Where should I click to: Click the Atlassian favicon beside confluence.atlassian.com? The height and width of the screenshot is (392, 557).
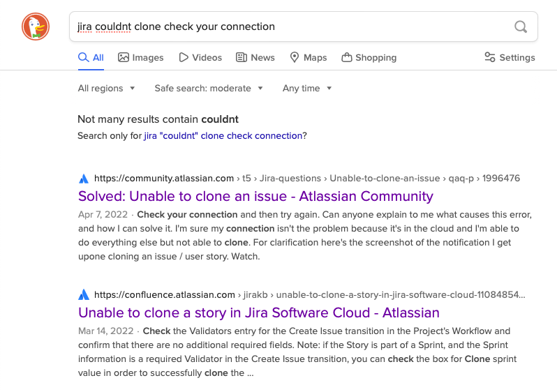(84, 294)
